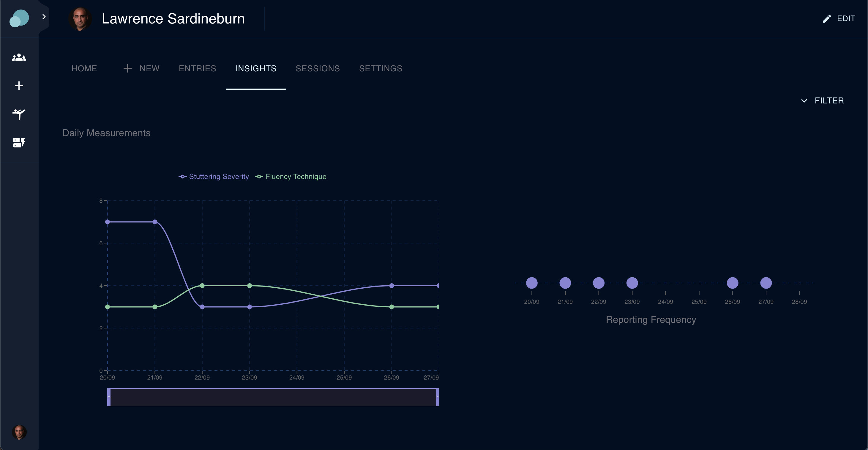The height and width of the screenshot is (450, 868).
Task: Click the app logo at top left
Action: pos(19,18)
